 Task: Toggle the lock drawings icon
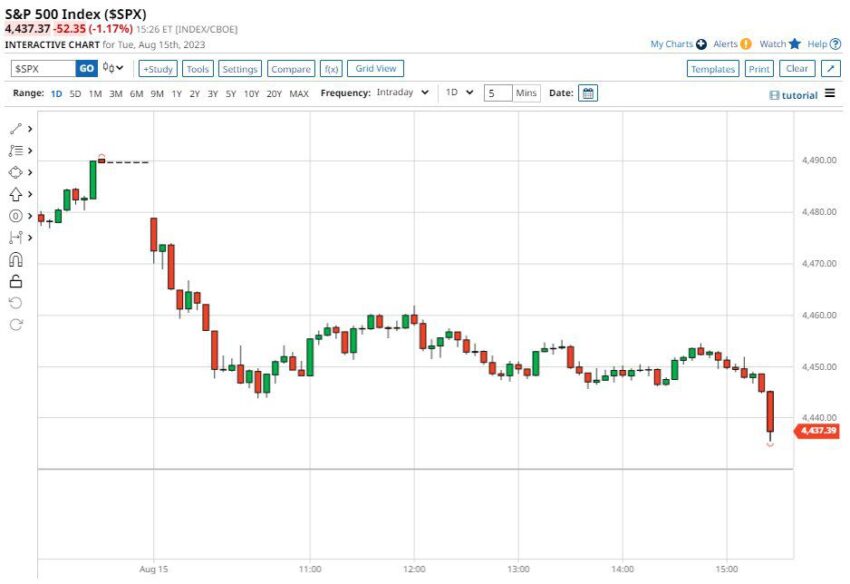16,281
